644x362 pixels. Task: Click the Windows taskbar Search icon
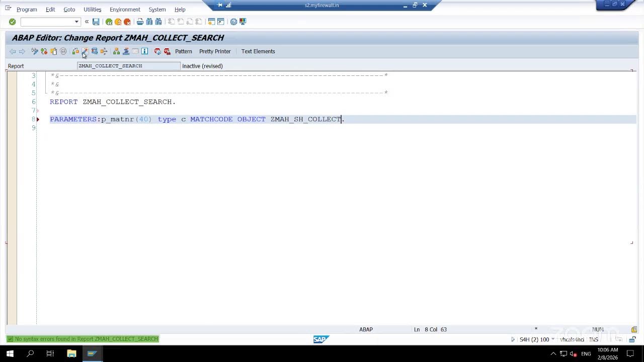click(x=30, y=353)
